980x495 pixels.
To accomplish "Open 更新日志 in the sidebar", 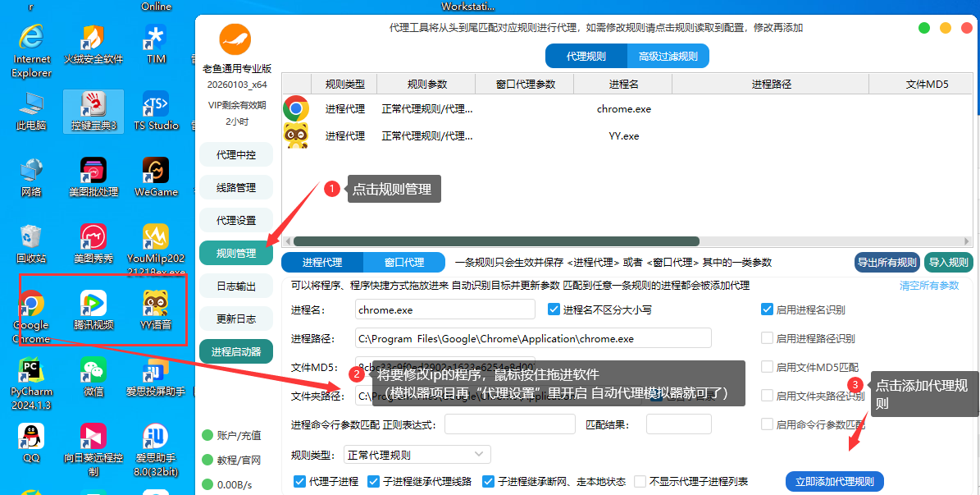I will coord(236,319).
